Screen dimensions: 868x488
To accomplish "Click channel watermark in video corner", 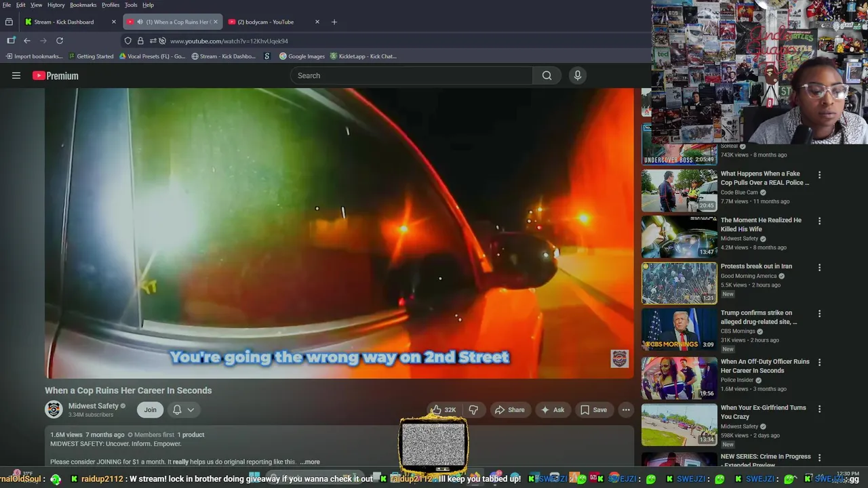I will tap(620, 359).
